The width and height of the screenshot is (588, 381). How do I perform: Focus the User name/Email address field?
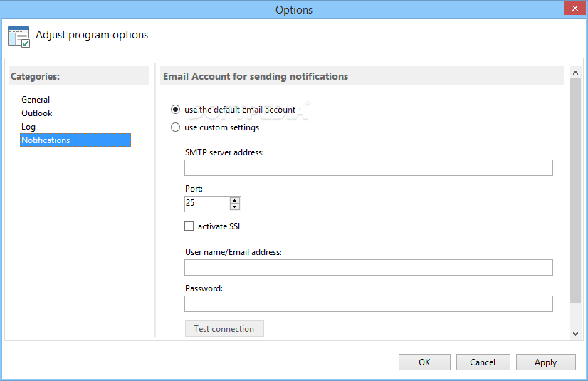coord(368,268)
